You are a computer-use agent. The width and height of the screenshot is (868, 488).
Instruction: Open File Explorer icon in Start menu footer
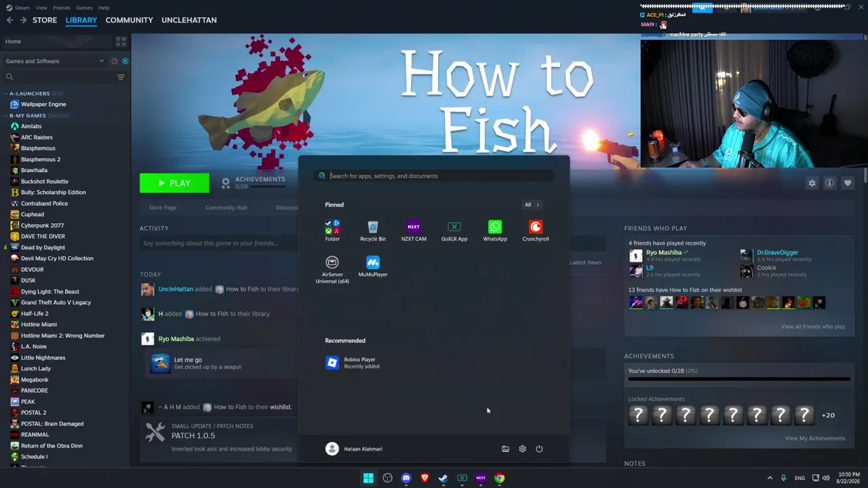505,449
